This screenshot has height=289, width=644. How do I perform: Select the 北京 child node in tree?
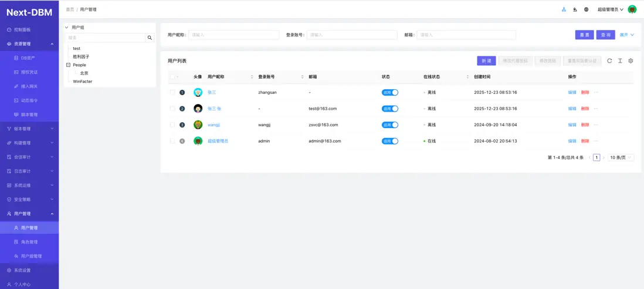pos(84,73)
